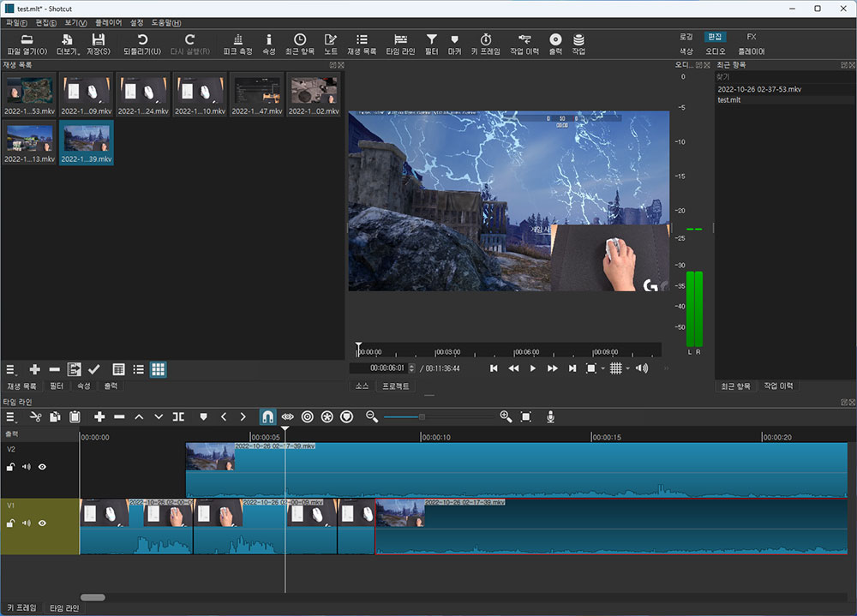Select the 편집 layout button

tap(715, 37)
